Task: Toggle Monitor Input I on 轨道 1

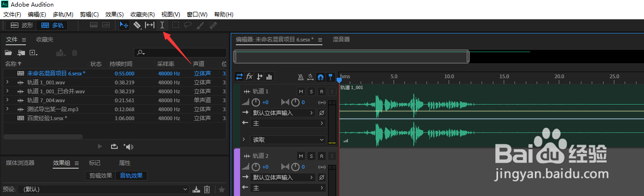Action: coord(332,91)
